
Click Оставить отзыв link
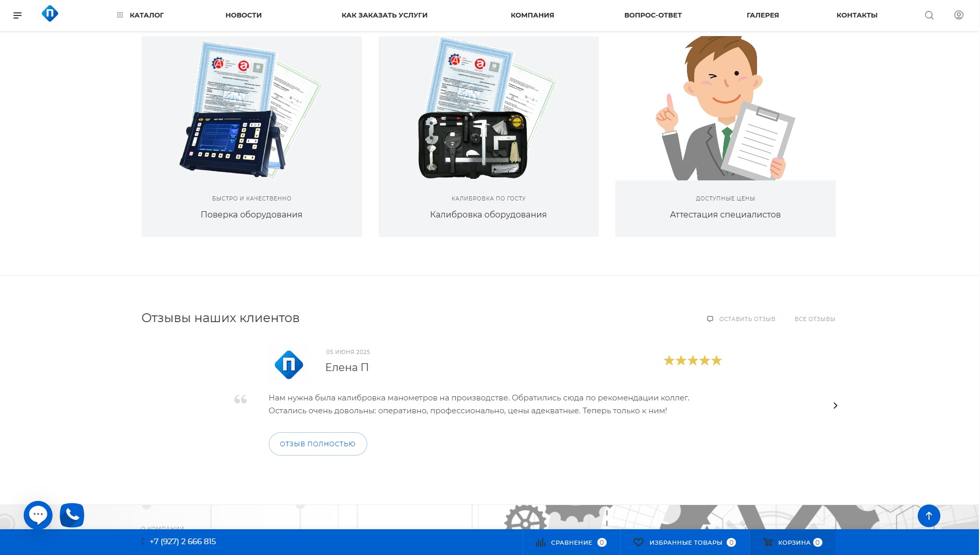pos(747,319)
